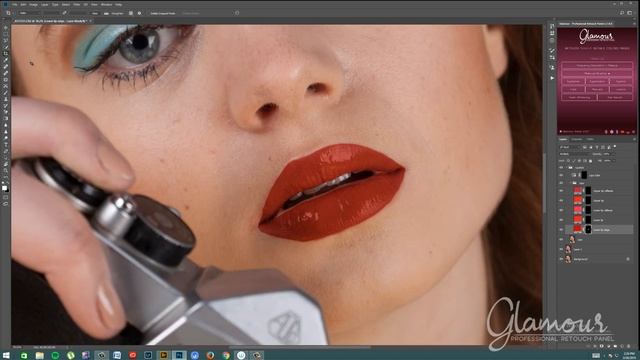Click the Chrome icon in the taskbar
This screenshot has width=640, height=360.
(x=226, y=355)
